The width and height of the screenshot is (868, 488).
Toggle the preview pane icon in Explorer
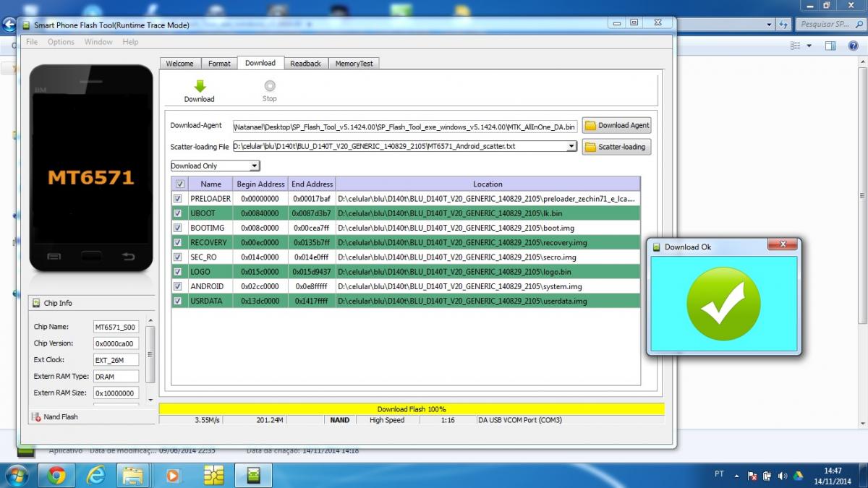831,46
